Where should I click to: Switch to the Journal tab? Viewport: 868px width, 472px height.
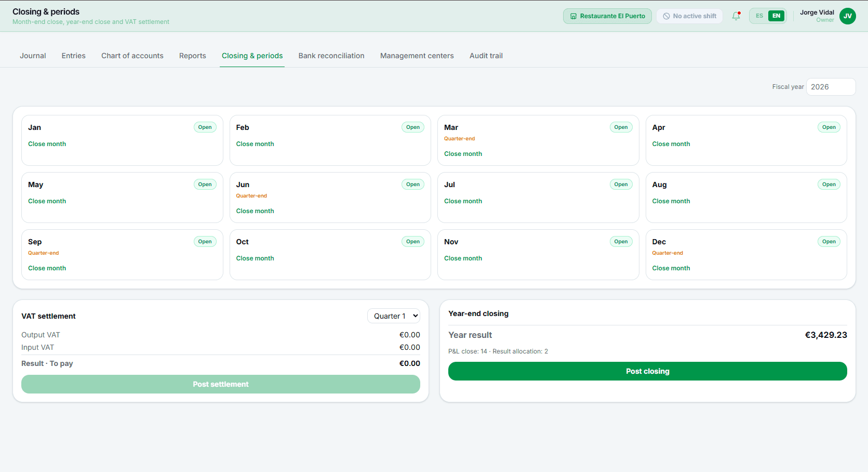tap(33, 56)
